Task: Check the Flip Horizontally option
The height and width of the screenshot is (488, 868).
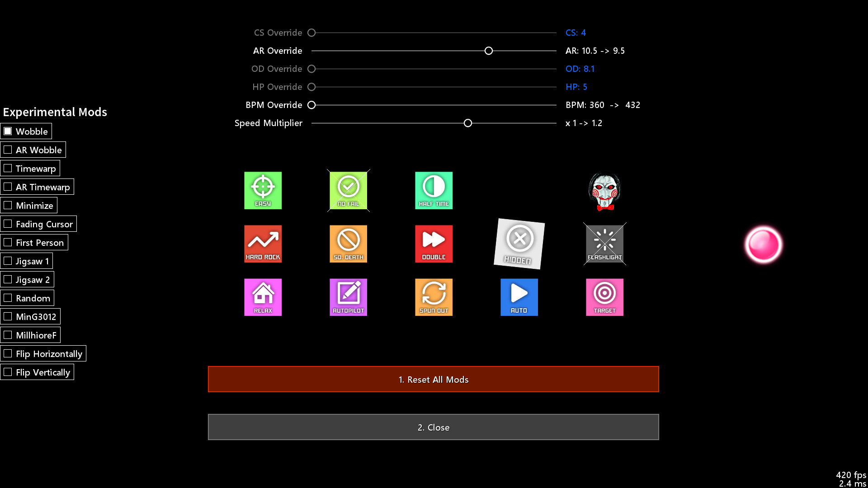Action: [8, 353]
